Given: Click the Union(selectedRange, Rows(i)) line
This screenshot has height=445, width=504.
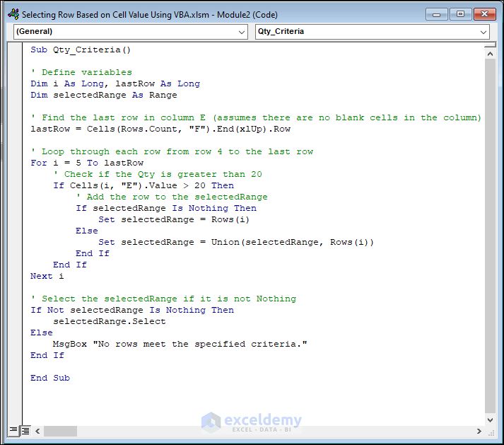Looking at the screenshot, I should pos(236,242).
